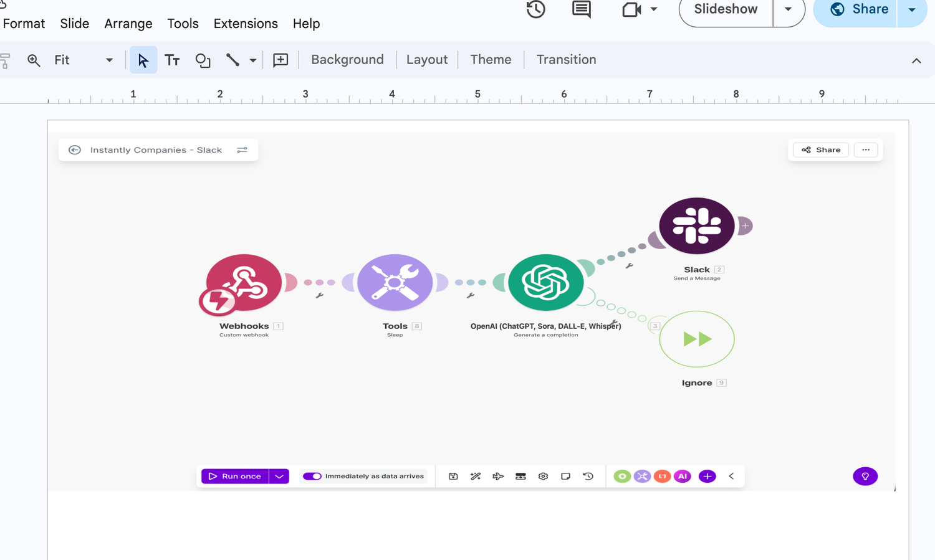Click the OpenAI module icon
Screen dimensions: 935x560
coord(545,282)
